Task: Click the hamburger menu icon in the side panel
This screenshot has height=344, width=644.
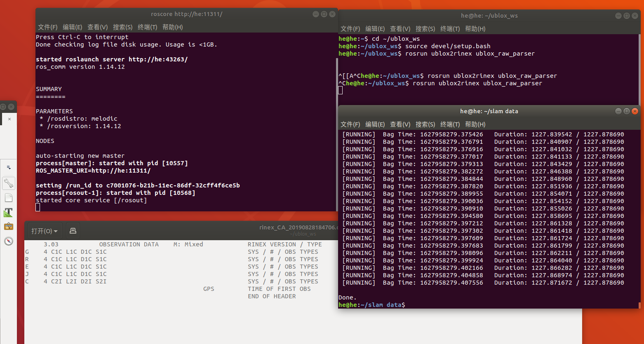Action: tap(8, 167)
